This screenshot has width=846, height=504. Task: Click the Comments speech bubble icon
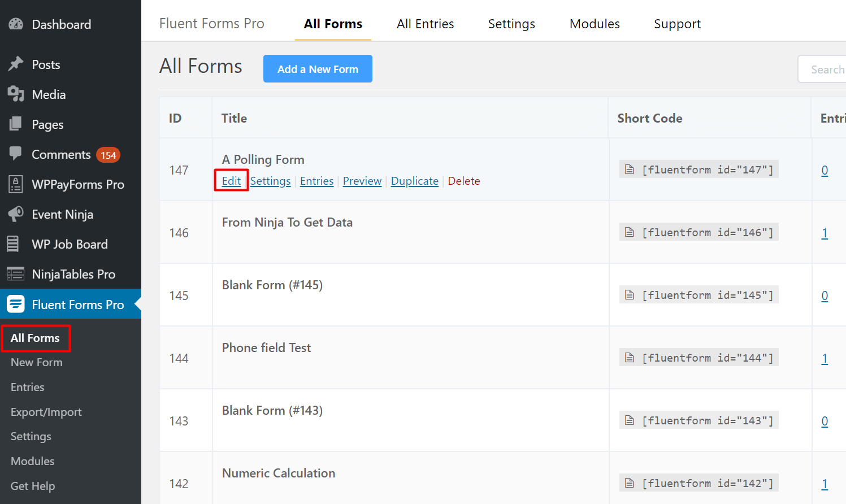[x=16, y=153]
